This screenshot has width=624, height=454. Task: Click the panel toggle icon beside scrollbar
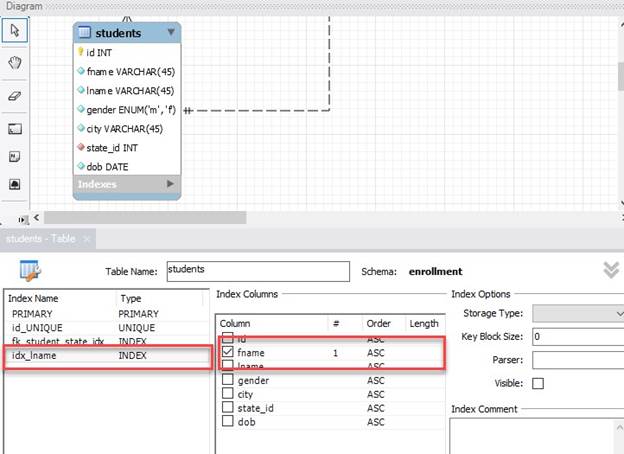23,219
